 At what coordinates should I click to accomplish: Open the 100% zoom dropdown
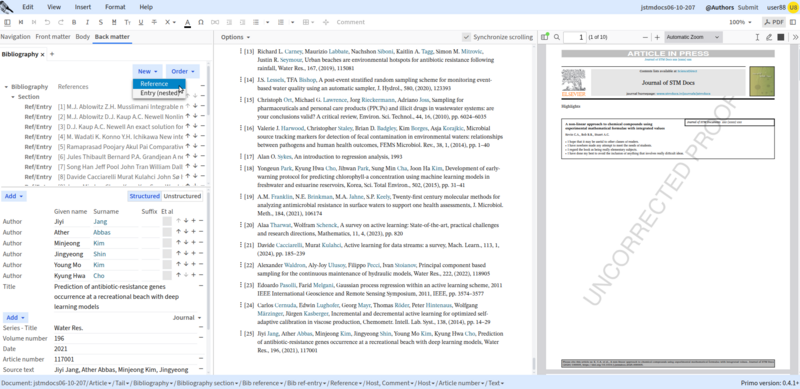point(740,22)
